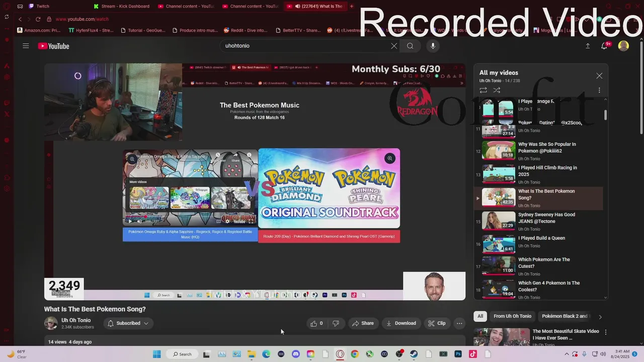
Task: Go to the YouTube home logo
Action: click(53, 46)
